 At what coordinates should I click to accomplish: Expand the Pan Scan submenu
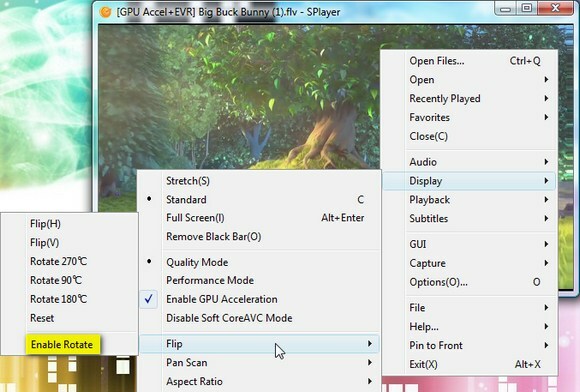259,363
